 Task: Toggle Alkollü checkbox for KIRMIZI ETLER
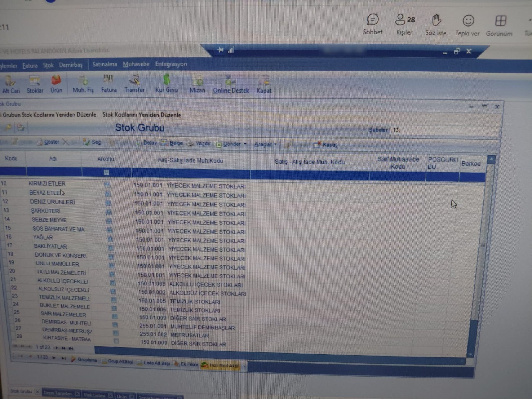click(x=107, y=185)
